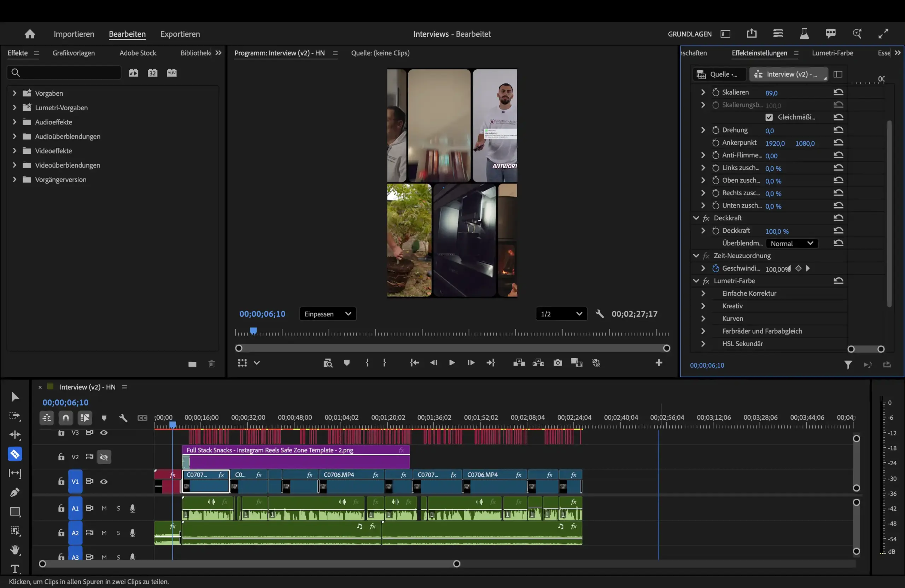
Task: Switch to the Exportieren tab
Action: pos(180,34)
